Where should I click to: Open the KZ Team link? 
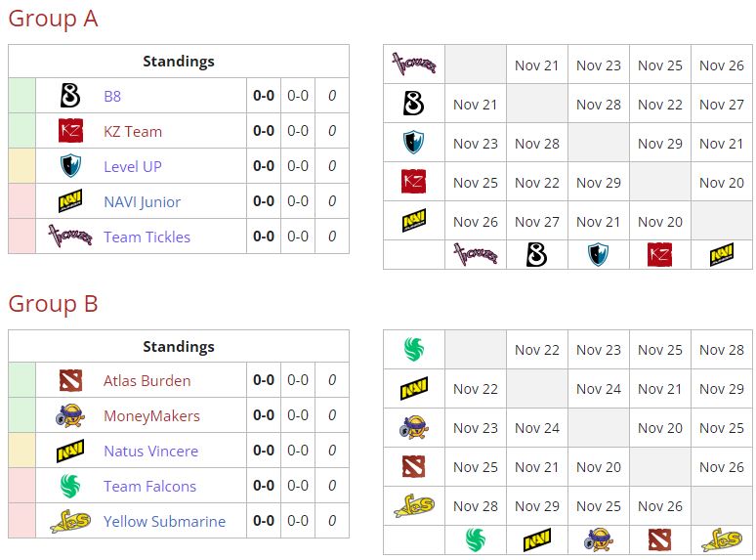tap(133, 131)
